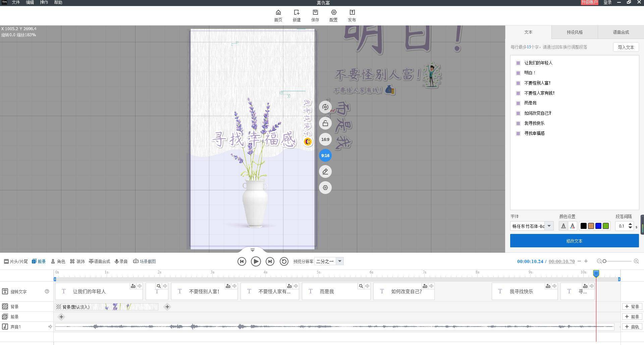The image size is (644, 345).
Task: Open Scene Screenshot (场景截图) tool
Action: pyautogui.click(x=145, y=261)
